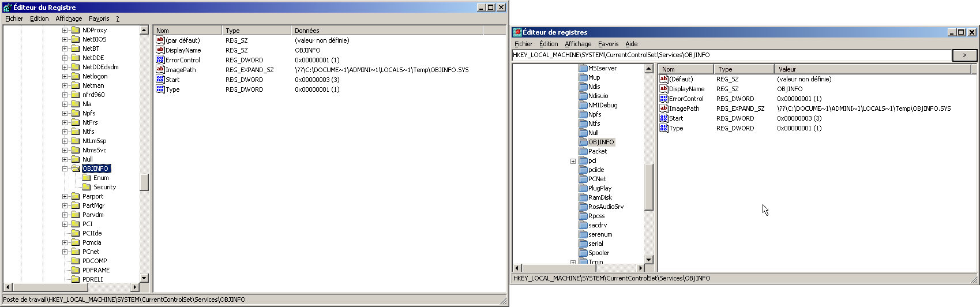
Task: Expand the NetBT key in the tree
Action: (x=65, y=48)
